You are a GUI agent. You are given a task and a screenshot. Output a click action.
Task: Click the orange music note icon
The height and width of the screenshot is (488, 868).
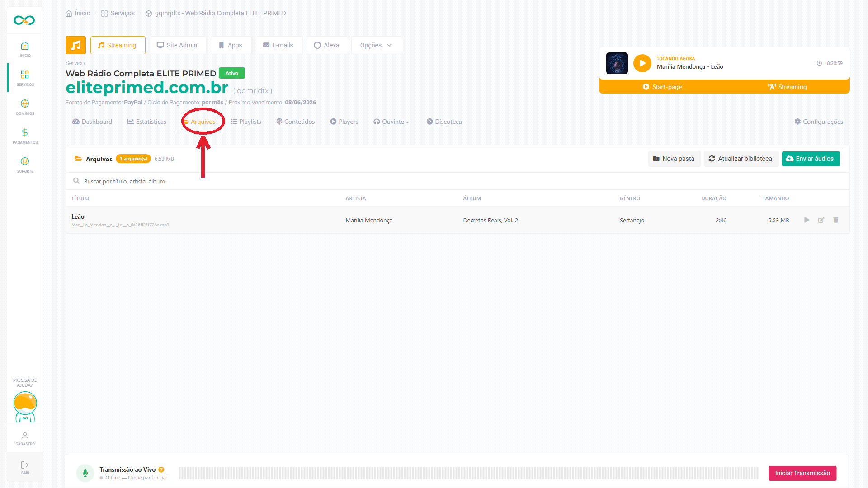pos(75,45)
